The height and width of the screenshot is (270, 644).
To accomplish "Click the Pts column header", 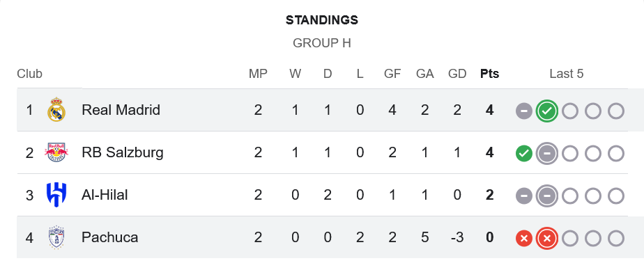I will click(489, 74).
